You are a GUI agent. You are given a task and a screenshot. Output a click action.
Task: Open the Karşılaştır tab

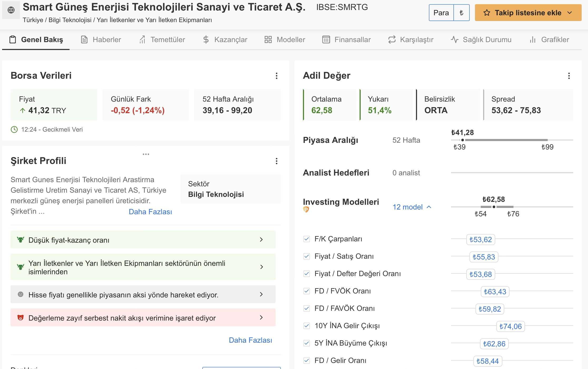pyautogui.click(x=411, y=40)
